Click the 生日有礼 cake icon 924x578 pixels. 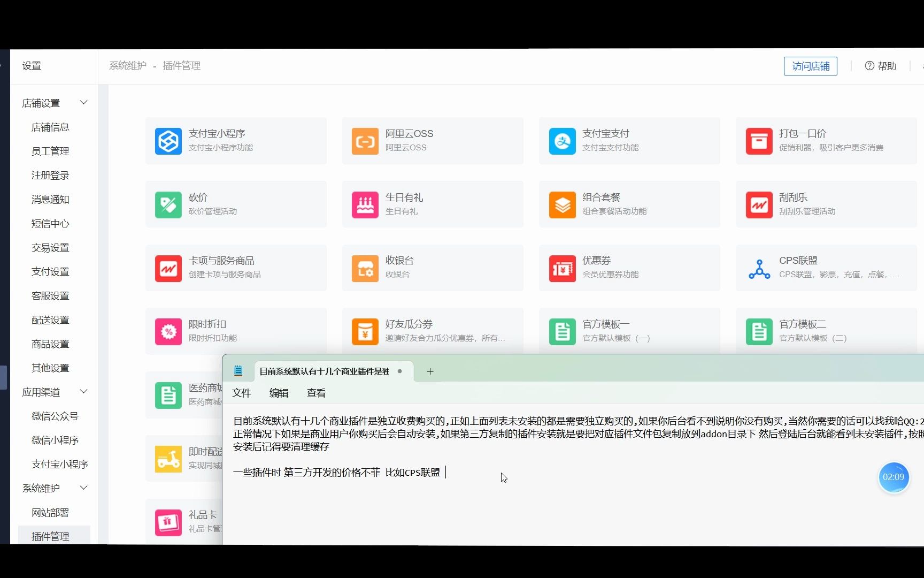365,205
